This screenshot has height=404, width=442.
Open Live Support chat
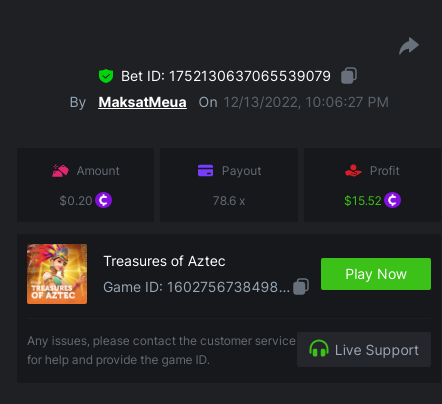tap(364, 350)
